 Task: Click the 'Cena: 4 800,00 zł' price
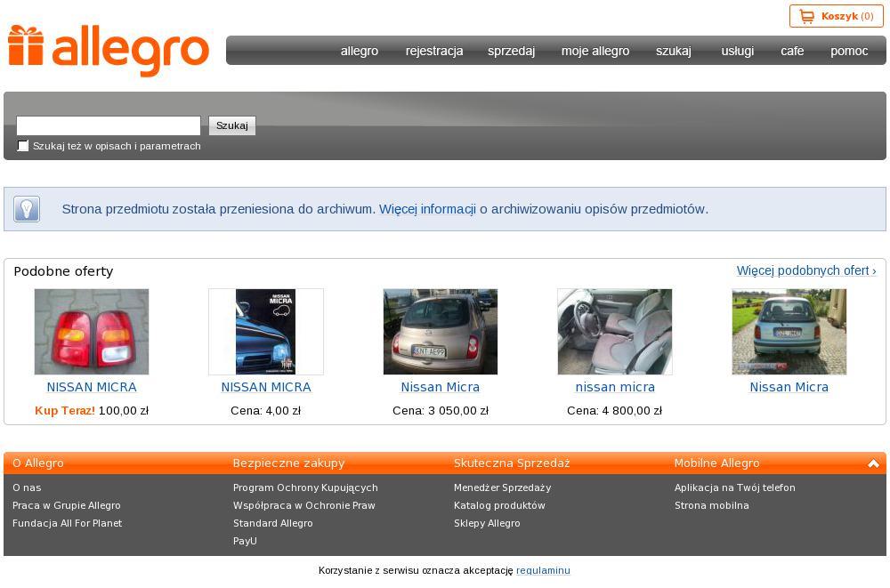[615, 410]
